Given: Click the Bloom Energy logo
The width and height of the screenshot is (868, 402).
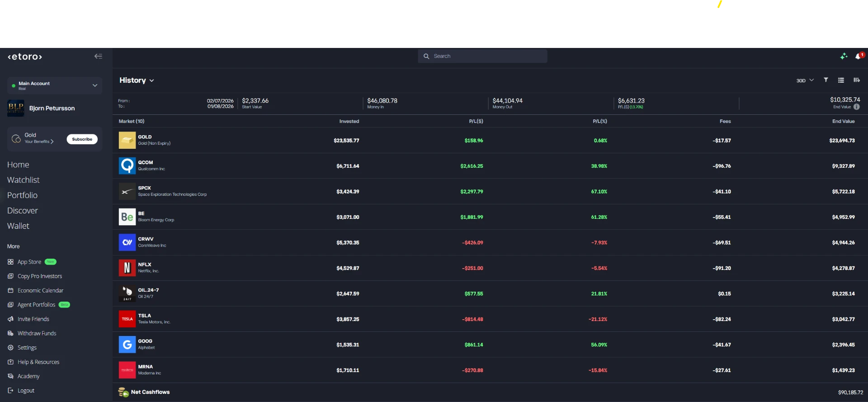Looking at the screenshot, I should click(x=127, y=217).
